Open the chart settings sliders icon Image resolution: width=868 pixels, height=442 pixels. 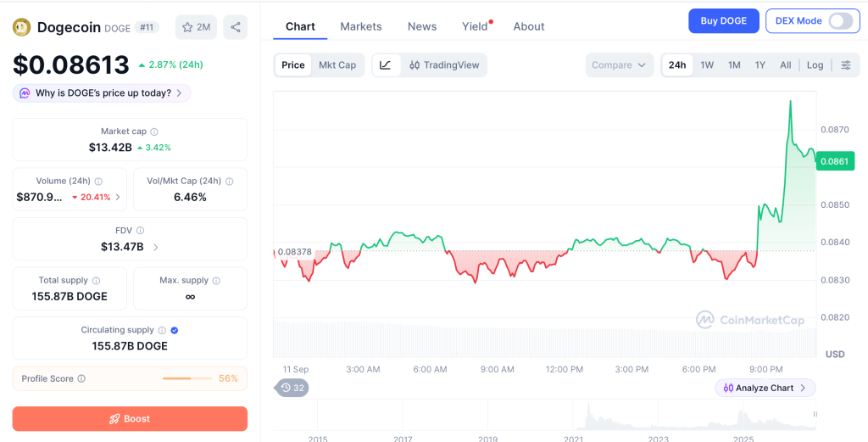(846, 64)
